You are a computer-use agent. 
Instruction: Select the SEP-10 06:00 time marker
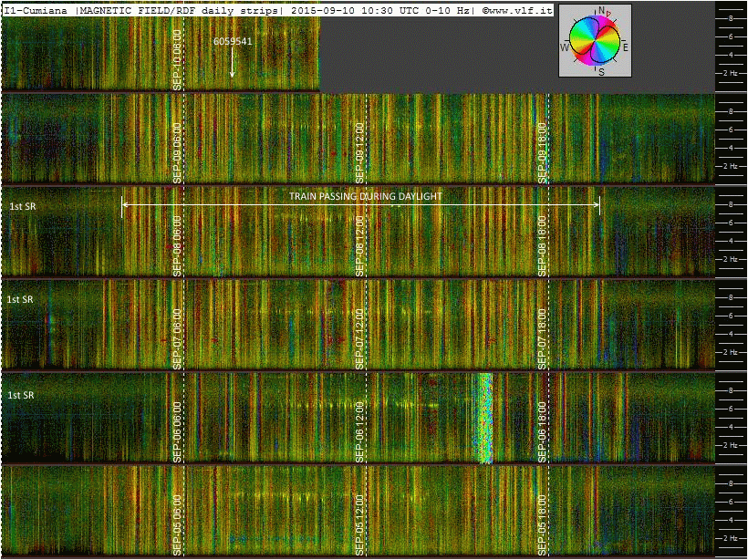pyautogui.click(x=177, y=58)
